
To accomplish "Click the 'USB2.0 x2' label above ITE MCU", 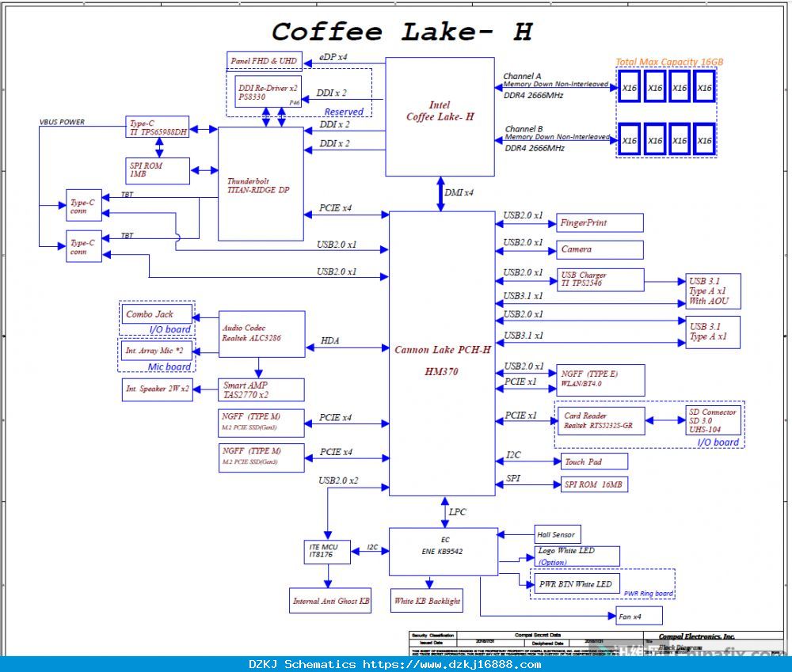I will (338, 480).
